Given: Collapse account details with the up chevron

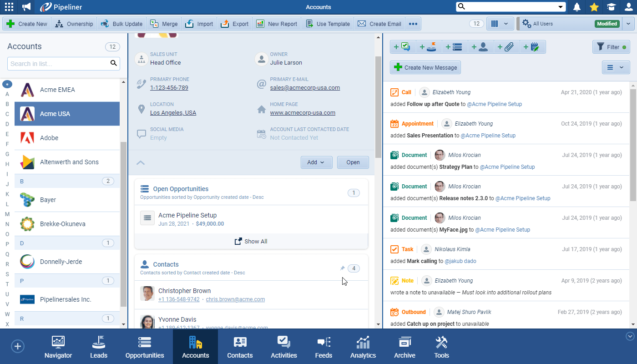Looking at the screenshot, I should point(141,162).
